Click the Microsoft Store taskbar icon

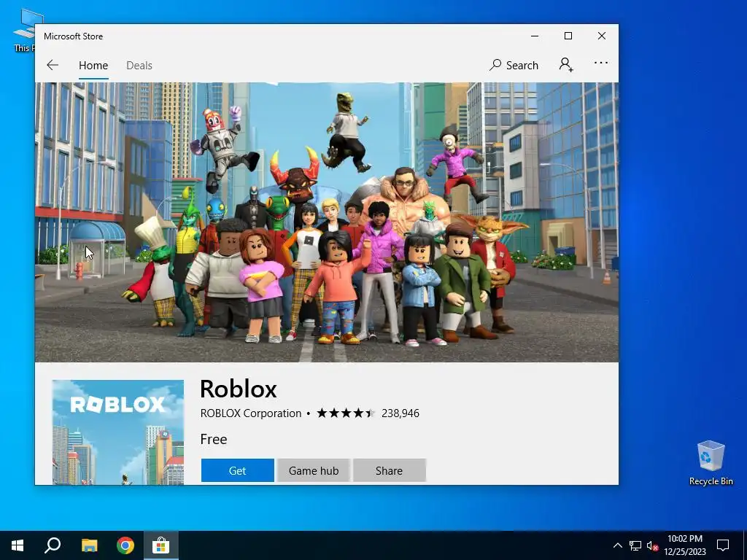pyautogui.click(x=161, y=545)
